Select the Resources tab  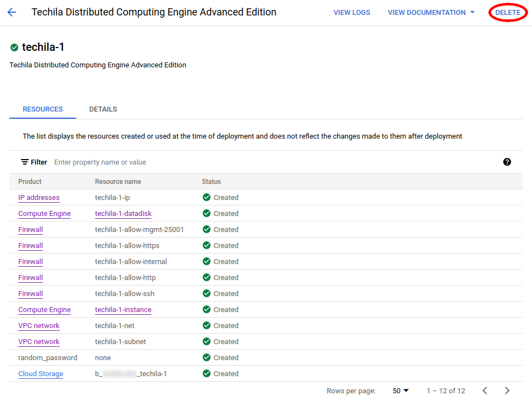tap(43, 109)
